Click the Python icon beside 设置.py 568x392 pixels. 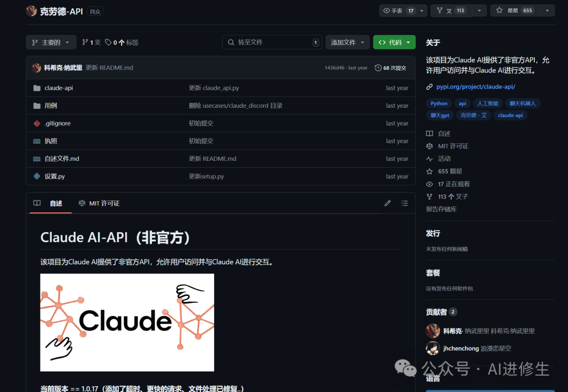(37, 176)
